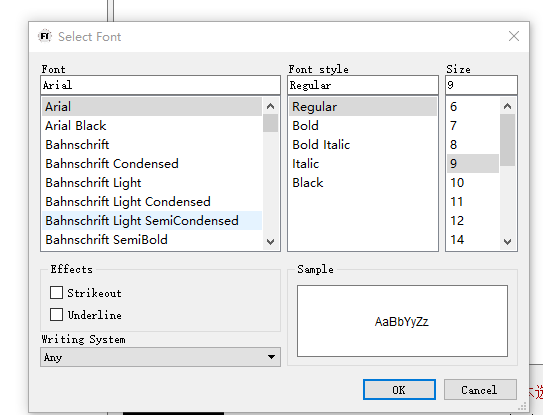Choose the Bold font style
Viewport: 543px width, 415px height.
[363, 126]
